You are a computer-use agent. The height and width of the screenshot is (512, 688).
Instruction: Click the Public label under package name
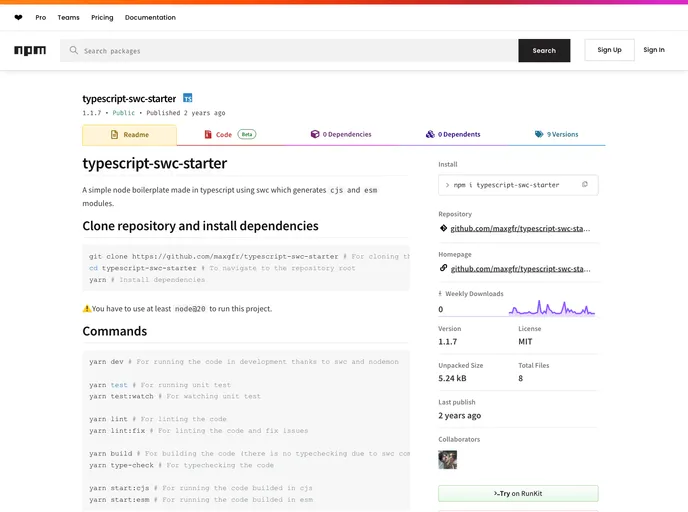[x=124, y=113]
